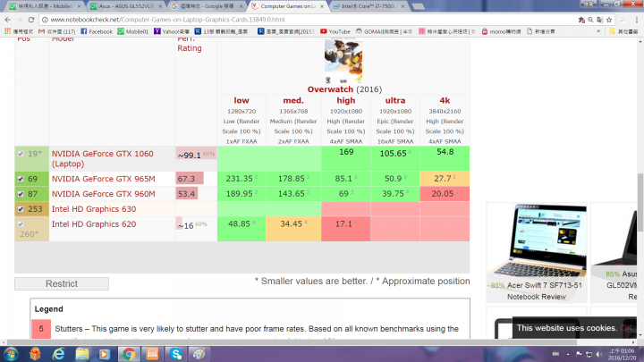
Task: Go back with browser back arrow
Action: coord(8,20)
